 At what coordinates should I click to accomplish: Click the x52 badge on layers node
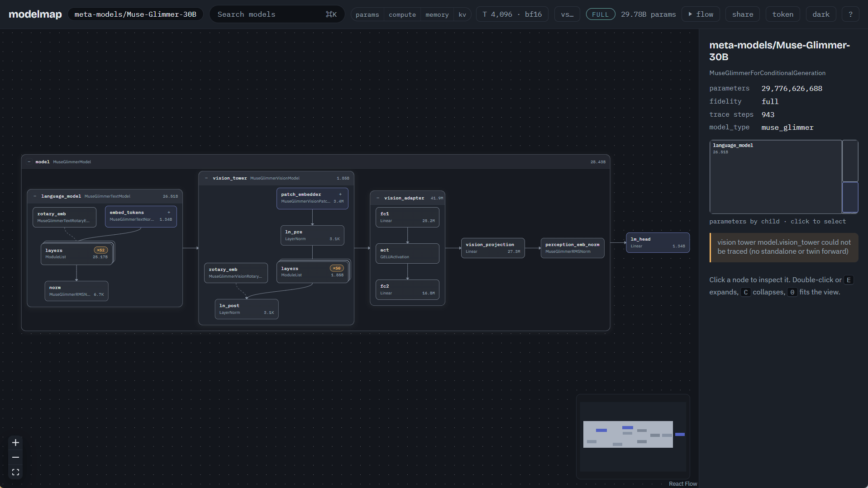click(x=101, y=250)
